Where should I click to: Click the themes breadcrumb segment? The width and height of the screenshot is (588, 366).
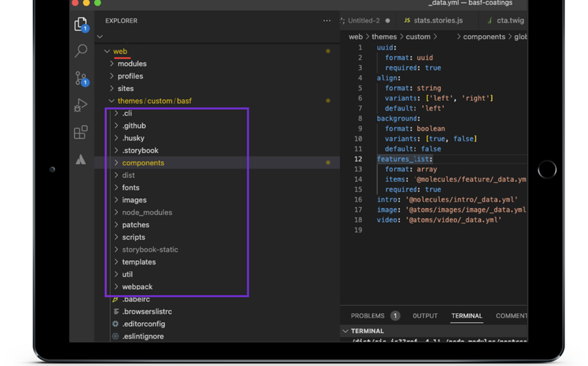[384, 37]
